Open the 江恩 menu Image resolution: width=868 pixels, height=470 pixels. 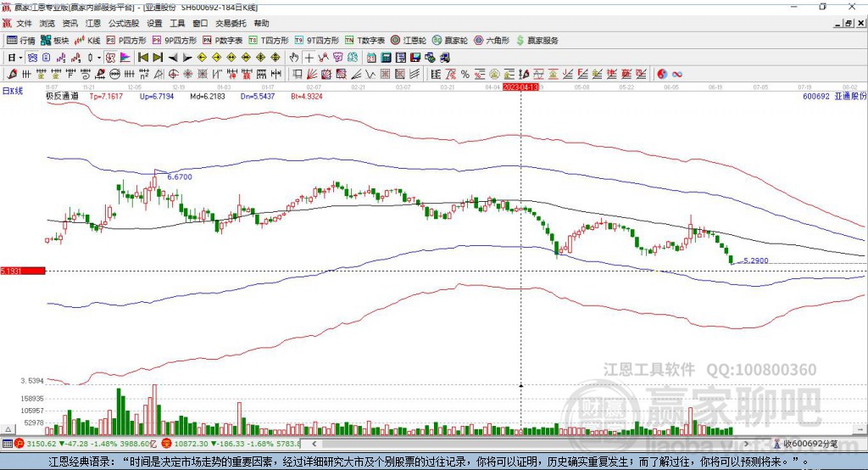click(93, 23)
